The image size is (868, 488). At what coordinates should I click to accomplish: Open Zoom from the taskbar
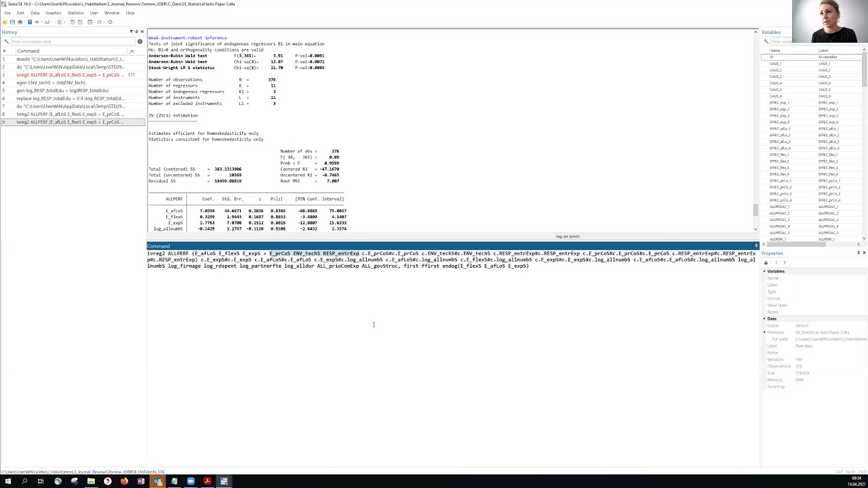(191, 481)
